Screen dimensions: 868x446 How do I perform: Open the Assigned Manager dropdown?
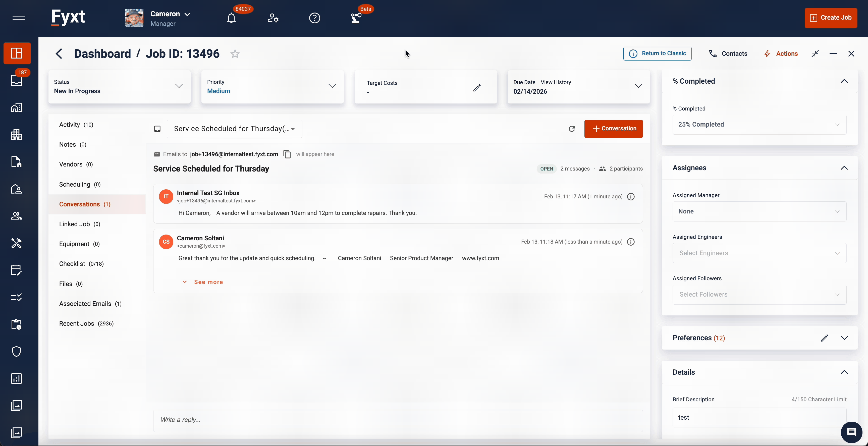point(759,211)
